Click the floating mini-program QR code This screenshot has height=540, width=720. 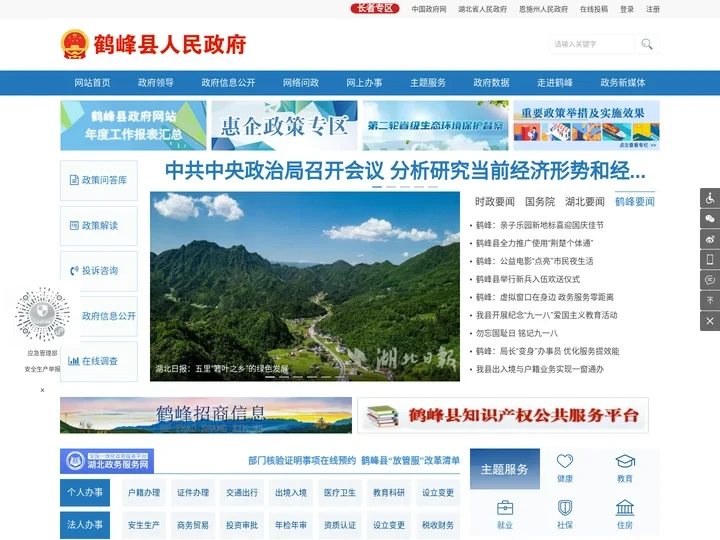point(42,314)
